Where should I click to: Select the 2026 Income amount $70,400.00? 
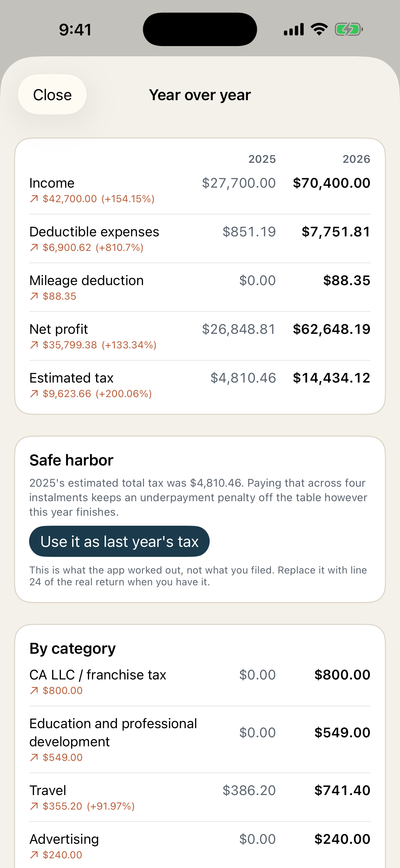point(332,183)
